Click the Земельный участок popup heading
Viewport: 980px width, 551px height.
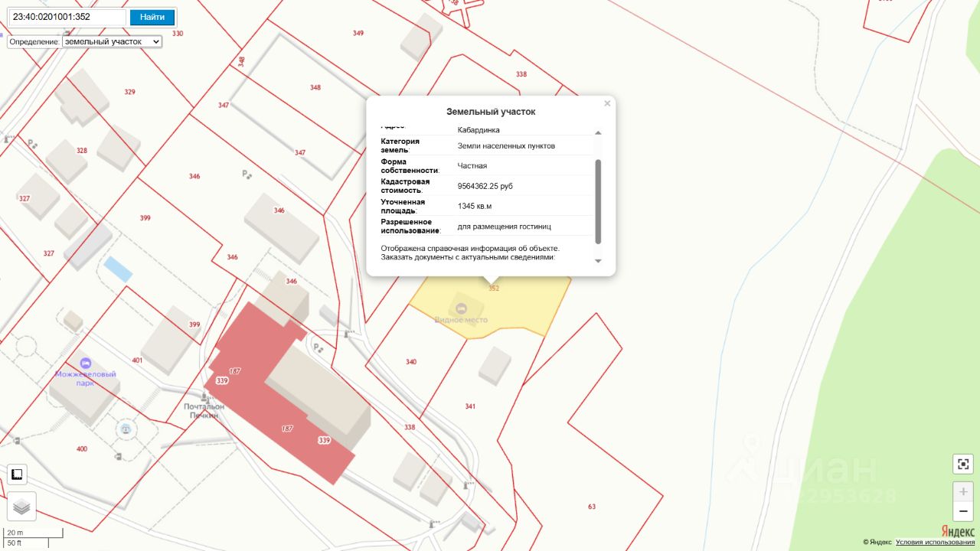[x=491, y=112]
